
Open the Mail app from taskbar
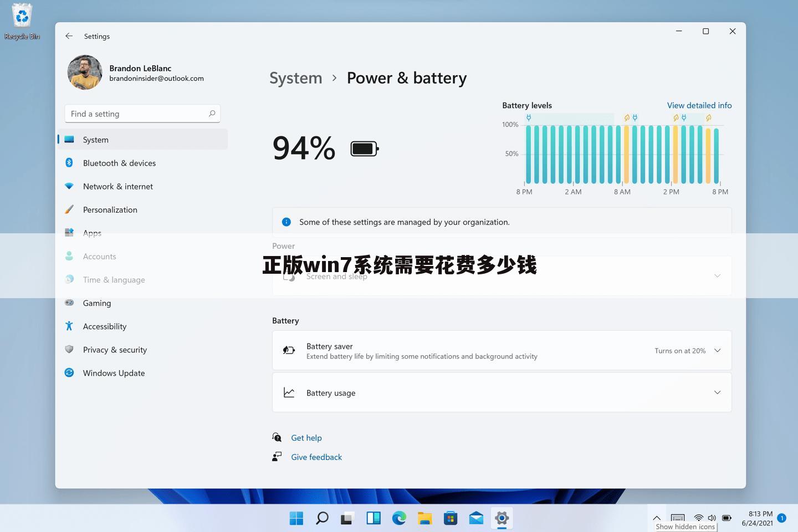476,518
